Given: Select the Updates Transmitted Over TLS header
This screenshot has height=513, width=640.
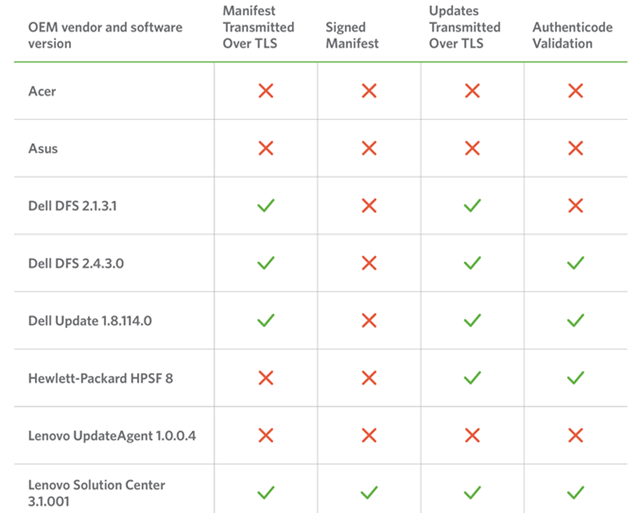Looking at the screenshot, I should pyautogui.click(x=464, y=27).
